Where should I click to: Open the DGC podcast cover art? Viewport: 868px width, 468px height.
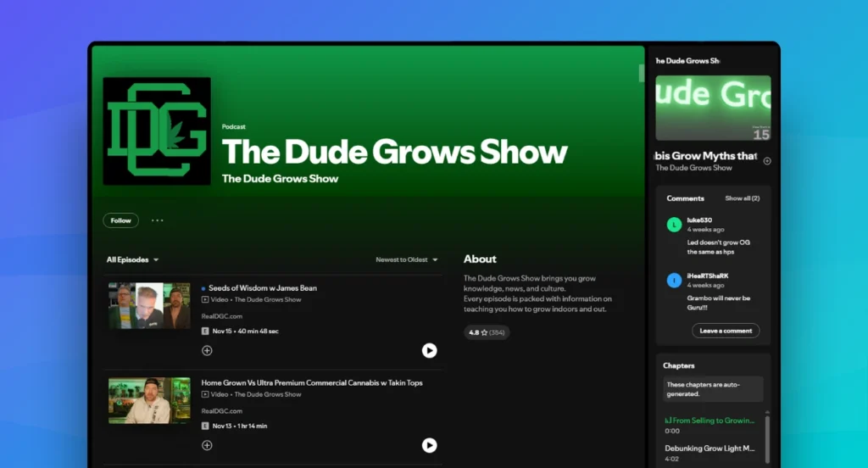[157, 131]
